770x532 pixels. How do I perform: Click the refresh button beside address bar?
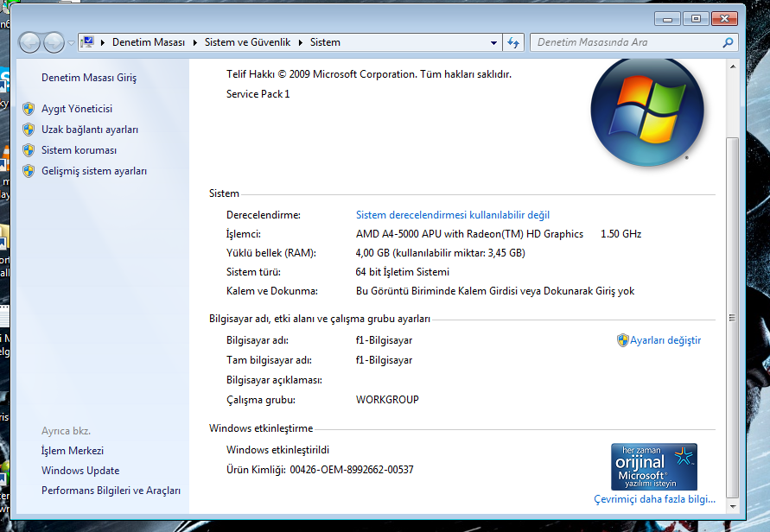coord(513,42)
